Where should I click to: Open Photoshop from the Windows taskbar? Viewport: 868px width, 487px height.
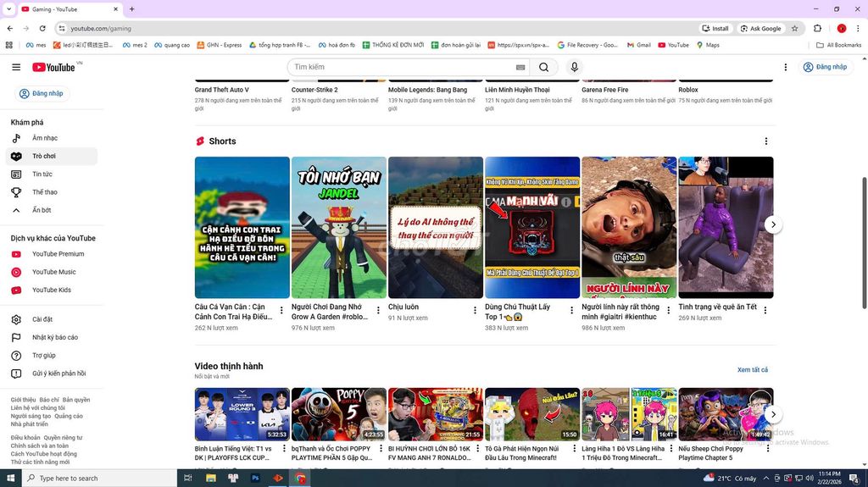pos(255,479)
